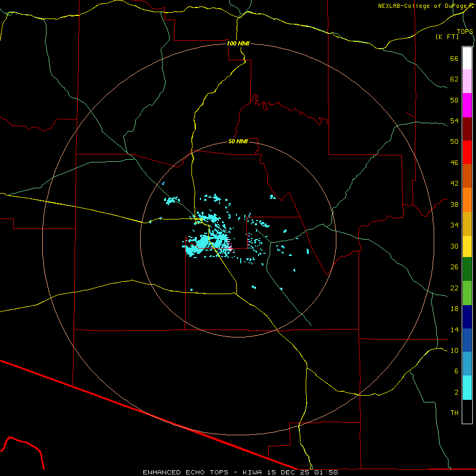Click the legend value "14"
Viewport: 476px width, 476px height.
[454, 329]
